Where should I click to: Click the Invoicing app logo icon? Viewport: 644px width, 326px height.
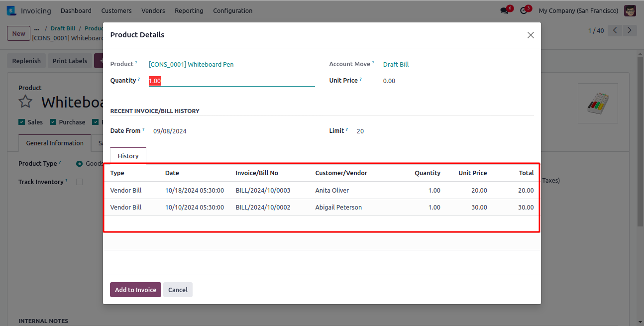point(11,10)
